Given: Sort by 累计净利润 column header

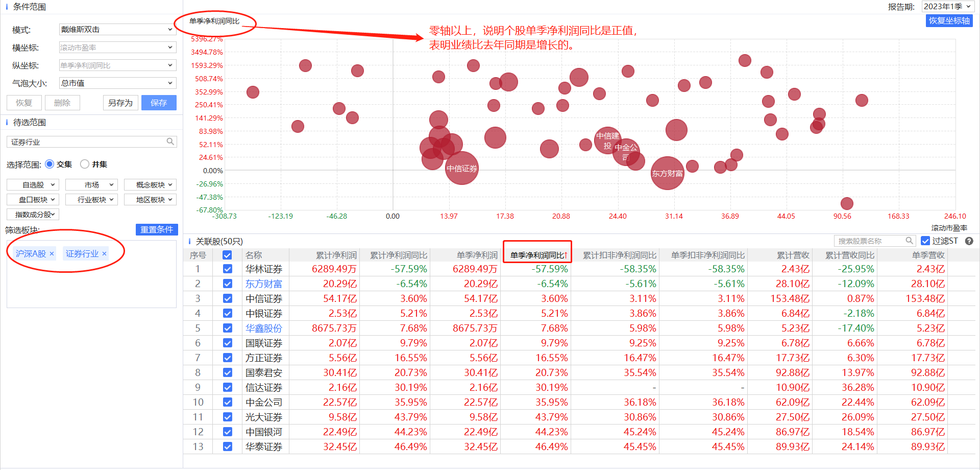Looking at the screenshot, I should tap(336, 255).
